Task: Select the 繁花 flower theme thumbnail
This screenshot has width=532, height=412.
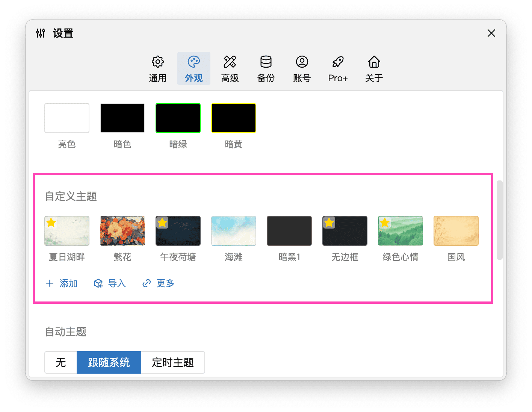Action: point(122,231)
